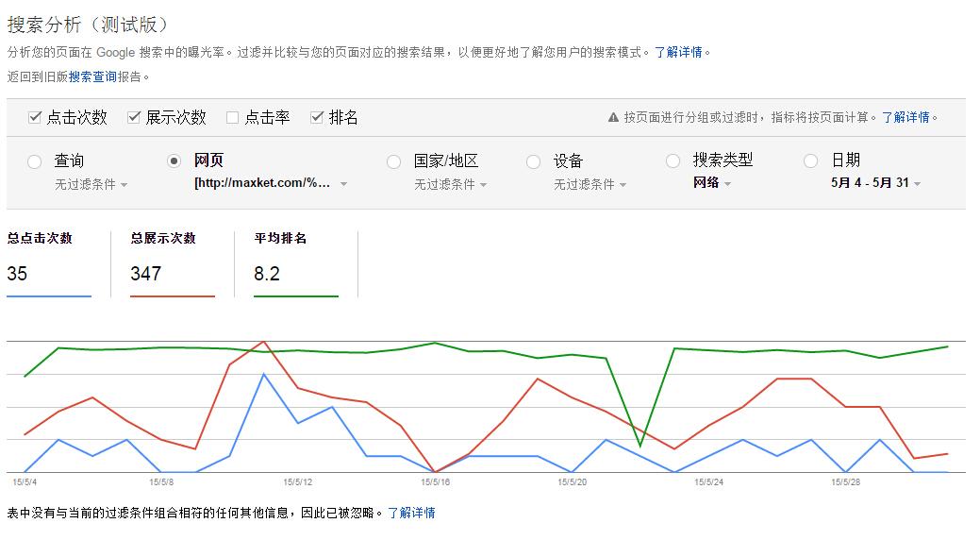Click the 搜索分析（测试版） page heading

(x=88, y=25)
